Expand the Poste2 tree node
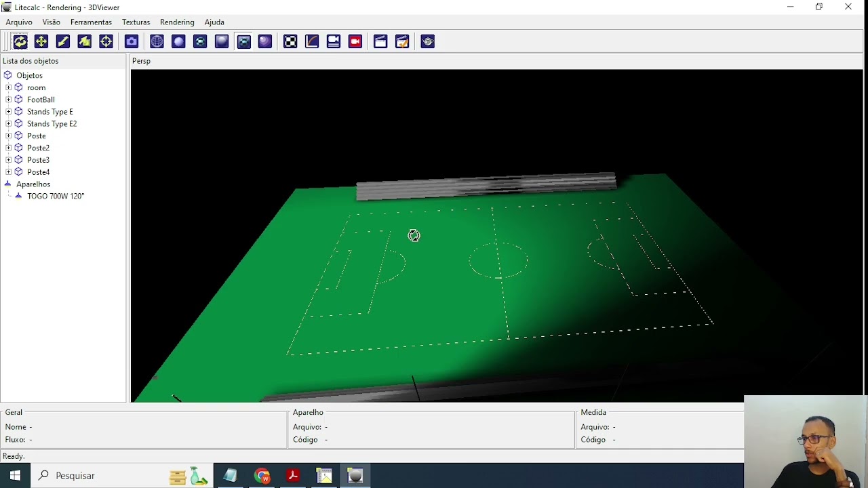868x488 pixels. (x=8, y=148)
